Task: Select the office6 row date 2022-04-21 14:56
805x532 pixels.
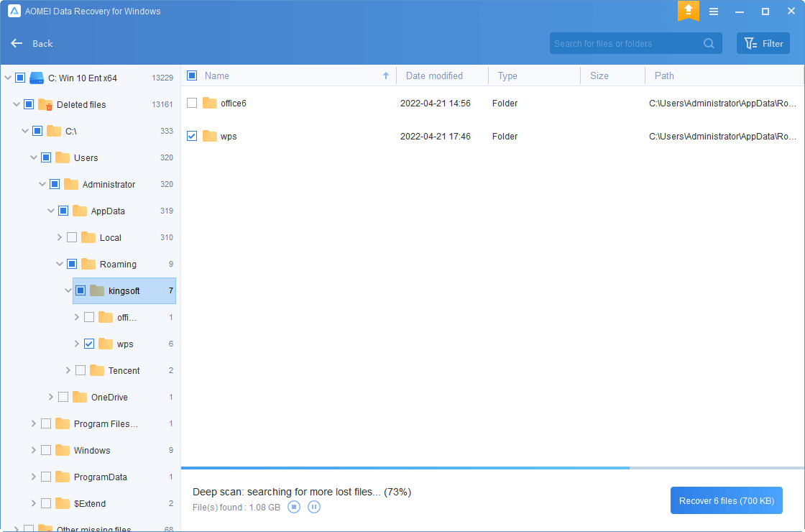Action: [436, 104]
